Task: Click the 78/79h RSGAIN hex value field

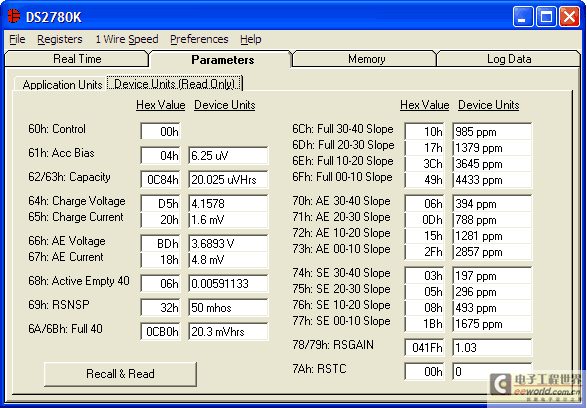Action: (x=425, y=348)
